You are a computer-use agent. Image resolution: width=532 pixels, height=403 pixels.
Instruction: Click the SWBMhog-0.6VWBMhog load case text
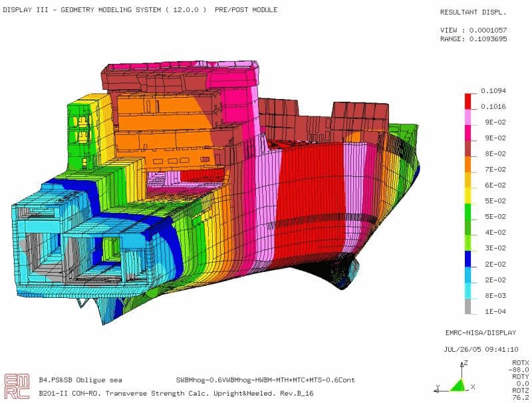coord(265,380)
